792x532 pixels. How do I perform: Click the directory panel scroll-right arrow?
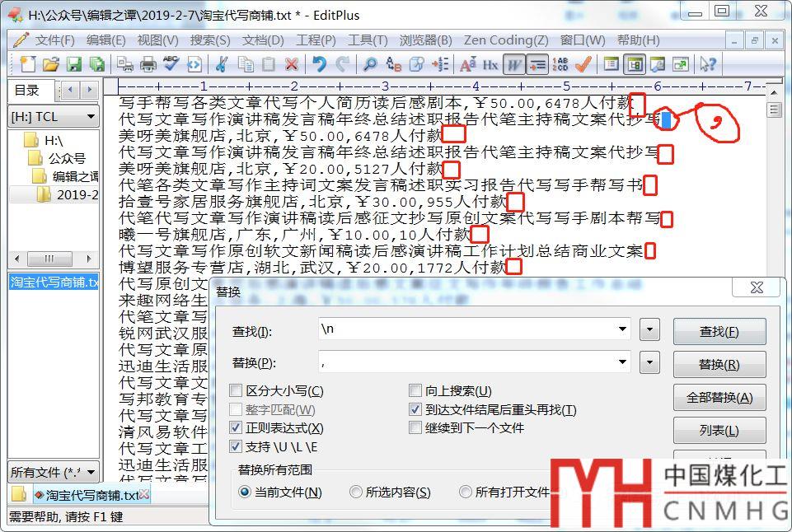click(x=89, y=259)
